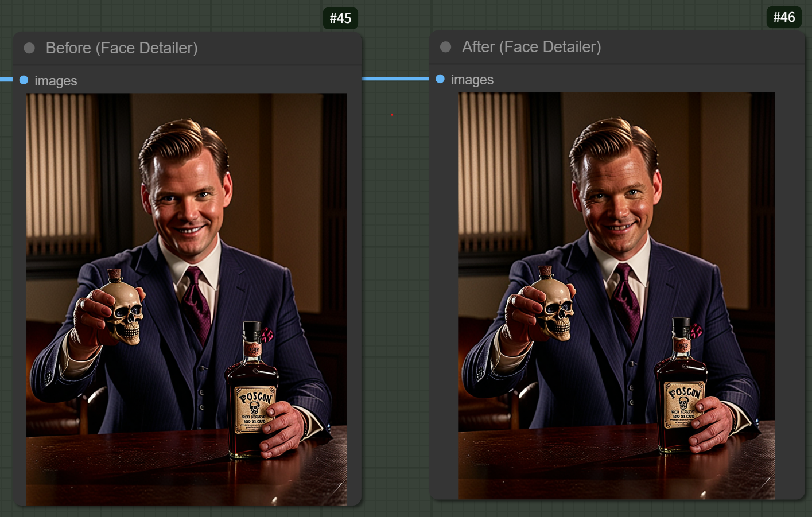Click the "images" label in After node
This screenshot has width=812, height=517.
point(472,80)
